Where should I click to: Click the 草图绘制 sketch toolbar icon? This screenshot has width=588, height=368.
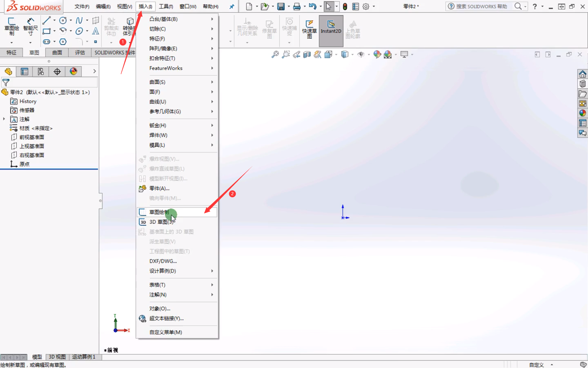coord(12,27)
